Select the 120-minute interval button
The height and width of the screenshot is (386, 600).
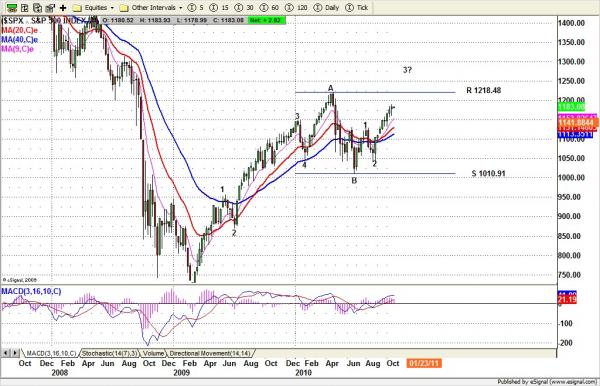point(296,8)
